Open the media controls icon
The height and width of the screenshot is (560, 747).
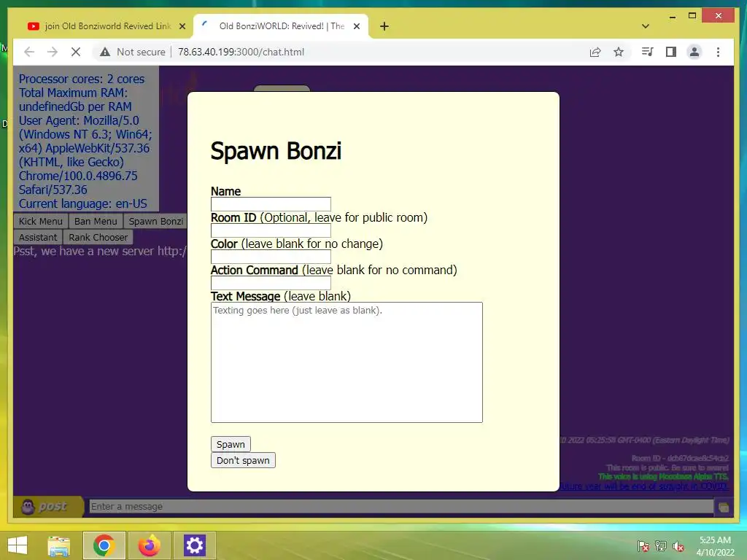(x=648, y=52)
